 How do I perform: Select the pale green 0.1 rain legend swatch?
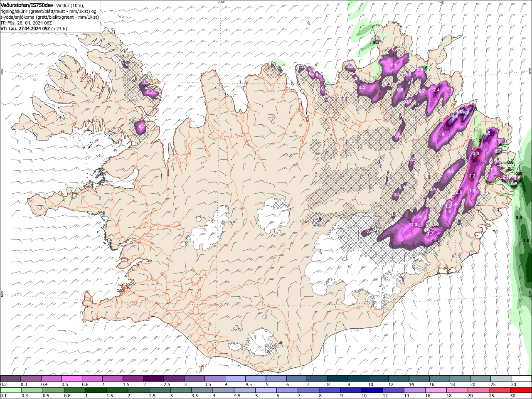(11, 390)
